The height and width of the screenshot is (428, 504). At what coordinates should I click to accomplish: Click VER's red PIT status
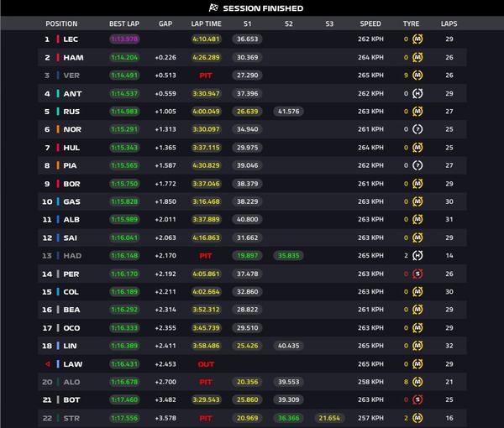[206, 76]
